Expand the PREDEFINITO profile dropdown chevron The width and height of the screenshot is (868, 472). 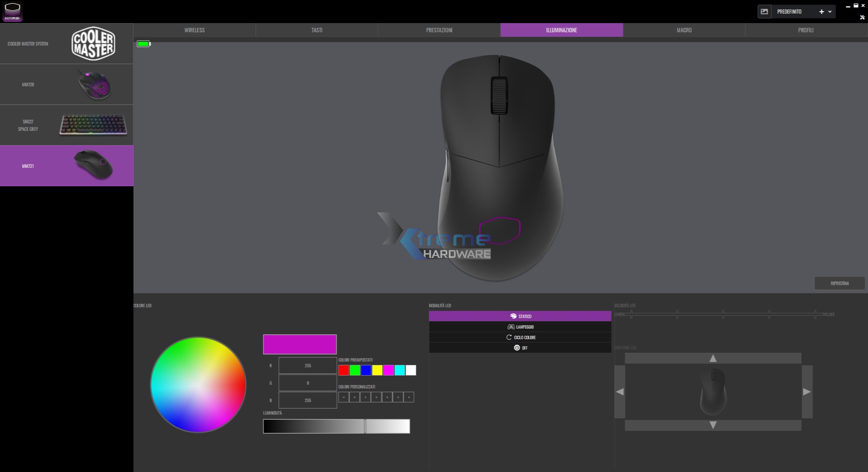tap(830, 12)
